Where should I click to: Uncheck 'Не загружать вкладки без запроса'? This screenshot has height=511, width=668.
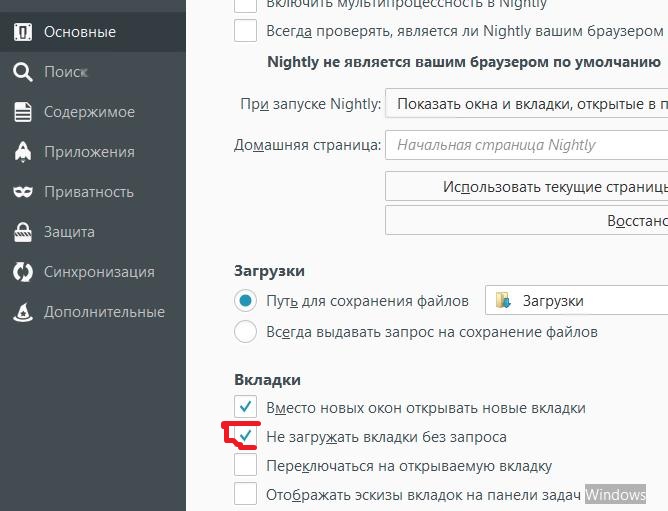245,436
